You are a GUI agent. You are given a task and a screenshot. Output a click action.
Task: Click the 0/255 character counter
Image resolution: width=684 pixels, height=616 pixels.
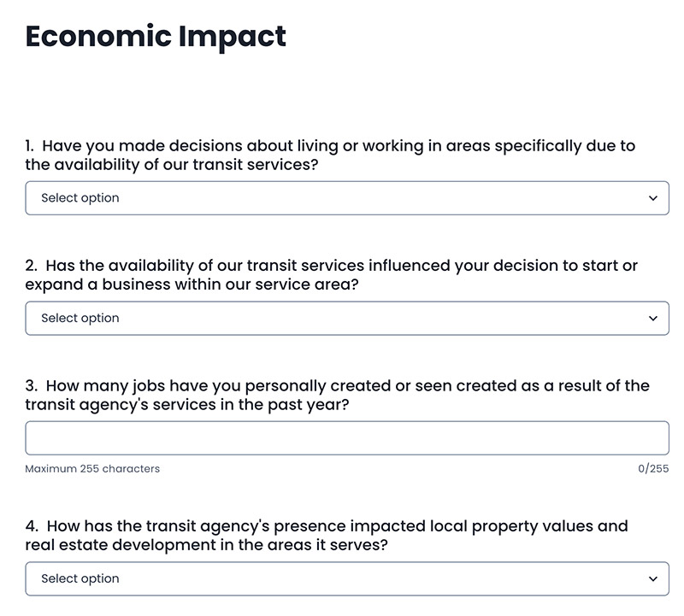click(x=653, y=469)
